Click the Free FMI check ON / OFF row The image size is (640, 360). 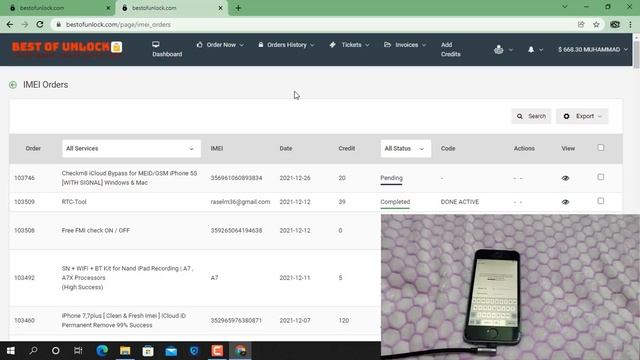[x=195, y=231]
